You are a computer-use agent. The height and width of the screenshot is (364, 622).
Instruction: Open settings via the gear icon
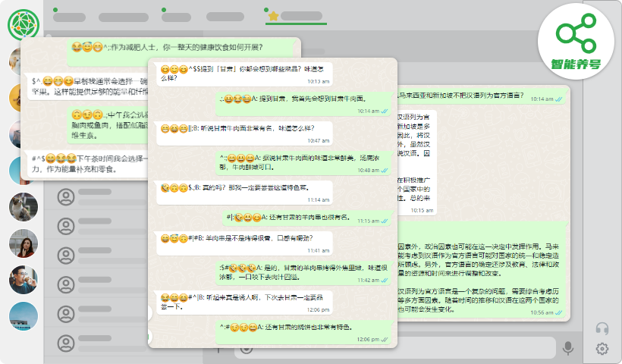[603, 349]
